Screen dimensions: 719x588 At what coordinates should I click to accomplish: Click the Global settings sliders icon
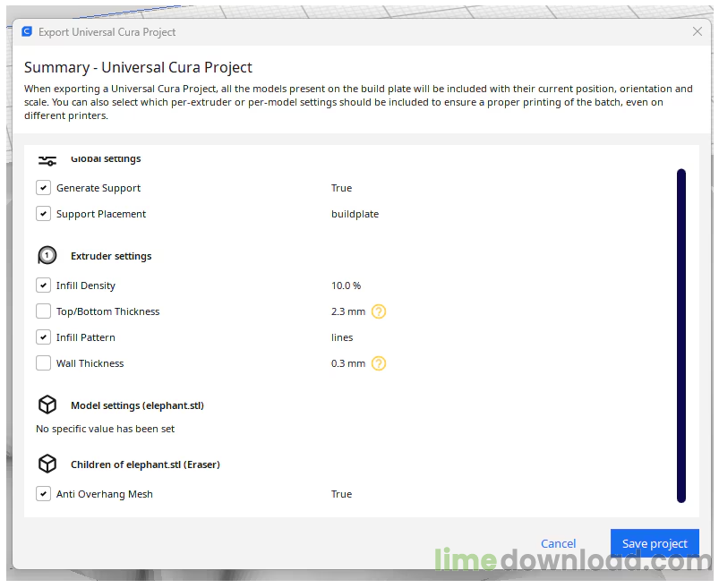pos(47,161)
